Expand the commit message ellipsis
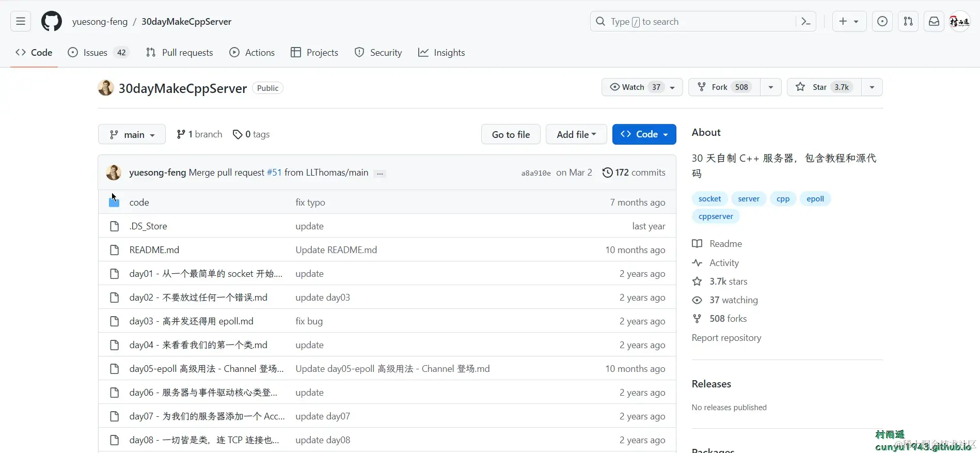 click(380, 174)
